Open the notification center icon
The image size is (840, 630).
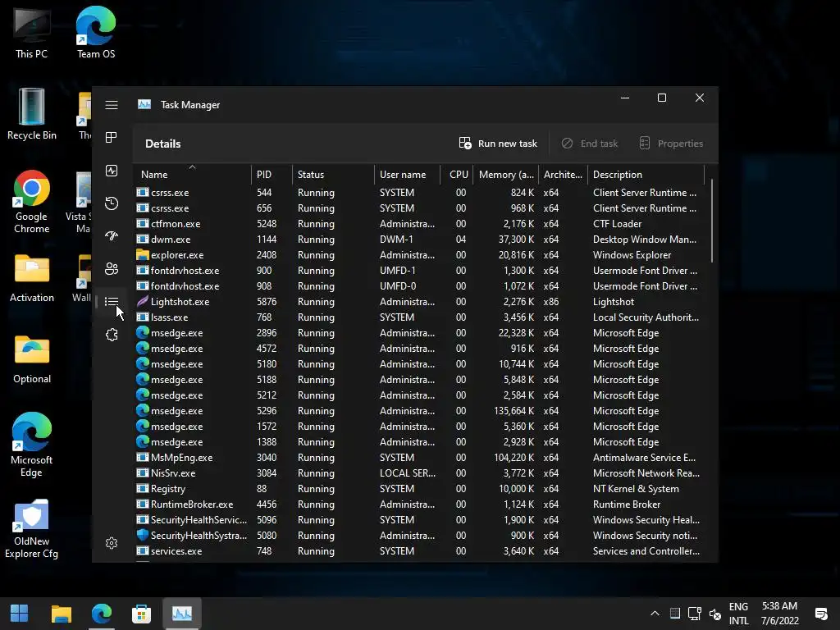tap(820, 614)
